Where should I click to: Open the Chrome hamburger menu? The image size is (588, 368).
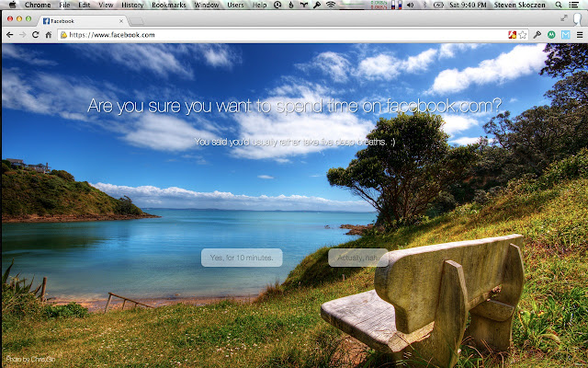click(580, 35)
